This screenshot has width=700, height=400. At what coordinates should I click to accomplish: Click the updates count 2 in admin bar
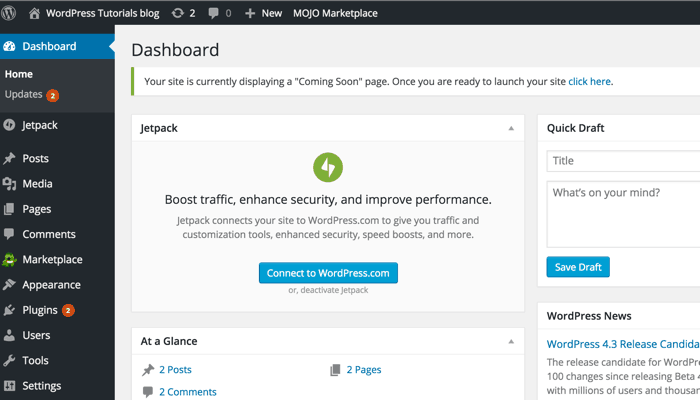click(192, 13)
